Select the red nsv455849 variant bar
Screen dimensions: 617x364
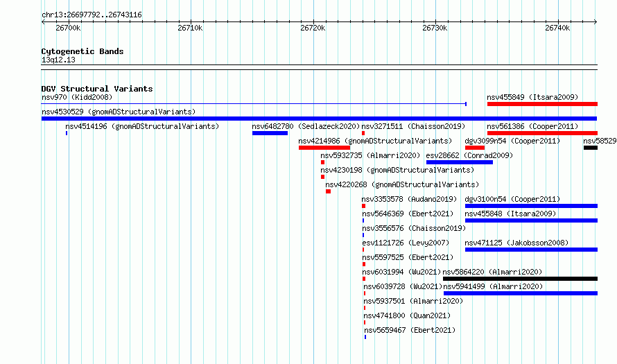pyautogui.click(x=542, y=104)
